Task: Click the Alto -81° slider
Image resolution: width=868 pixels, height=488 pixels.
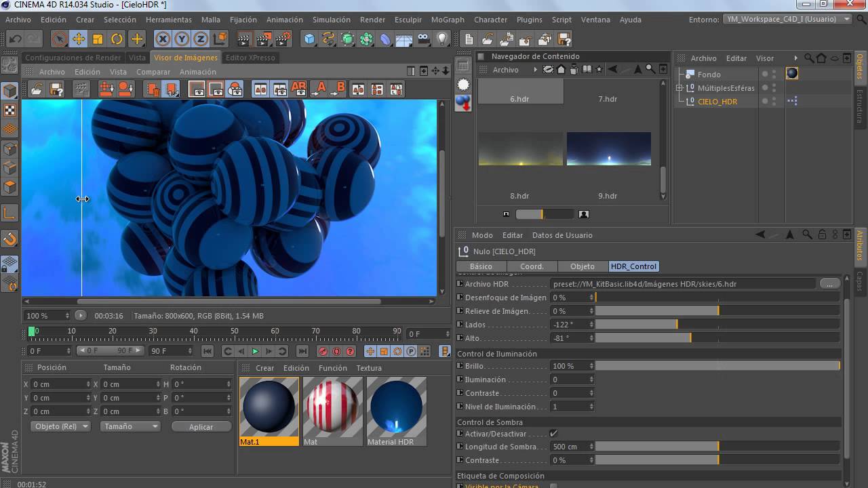Action: pyautogui.click(x=717, y=338)
